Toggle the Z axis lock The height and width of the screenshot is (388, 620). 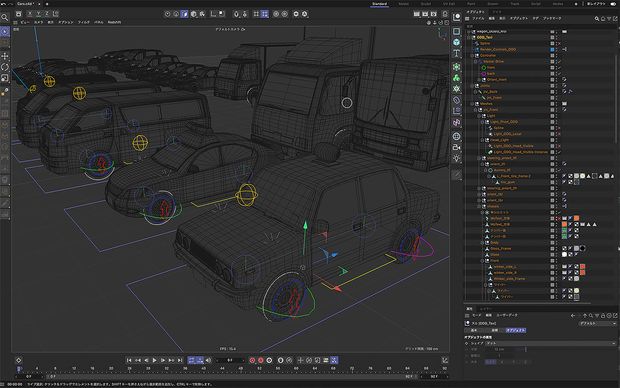[47, 14]
